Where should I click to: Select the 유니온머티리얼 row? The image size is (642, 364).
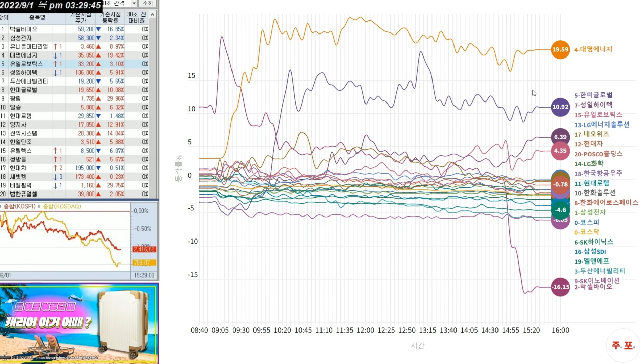[x=74, y=47]
